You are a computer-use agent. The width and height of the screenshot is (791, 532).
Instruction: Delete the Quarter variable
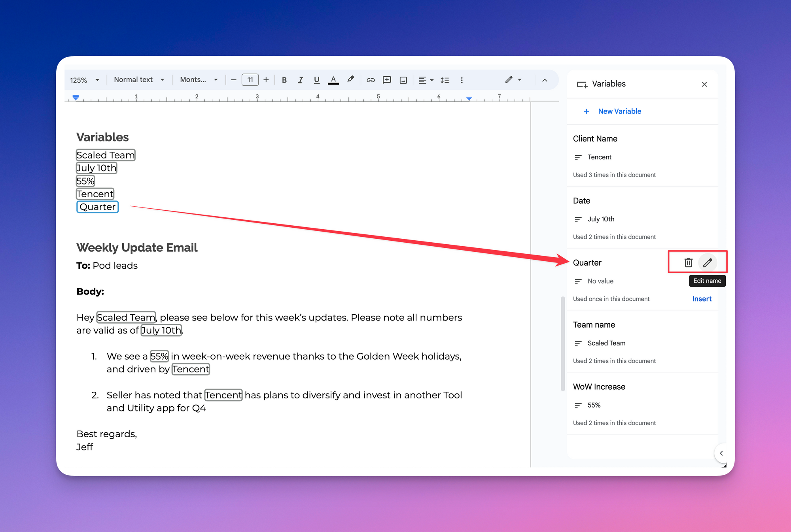(689, 262)
